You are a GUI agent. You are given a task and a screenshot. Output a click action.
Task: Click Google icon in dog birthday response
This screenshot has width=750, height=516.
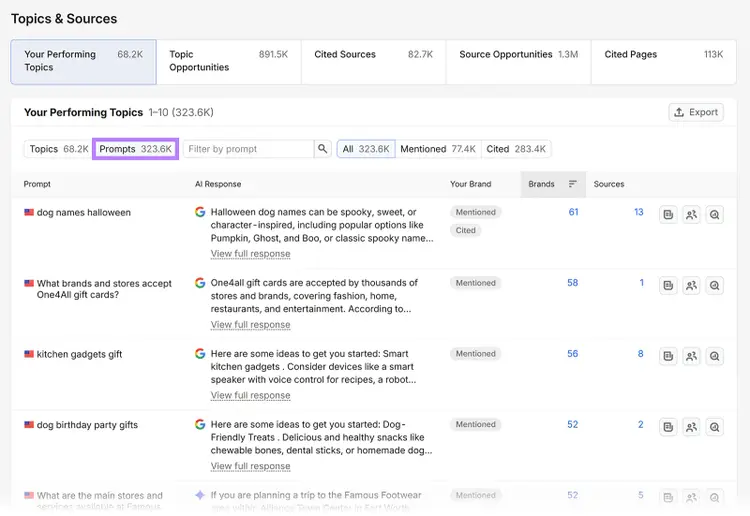point(200,424)
